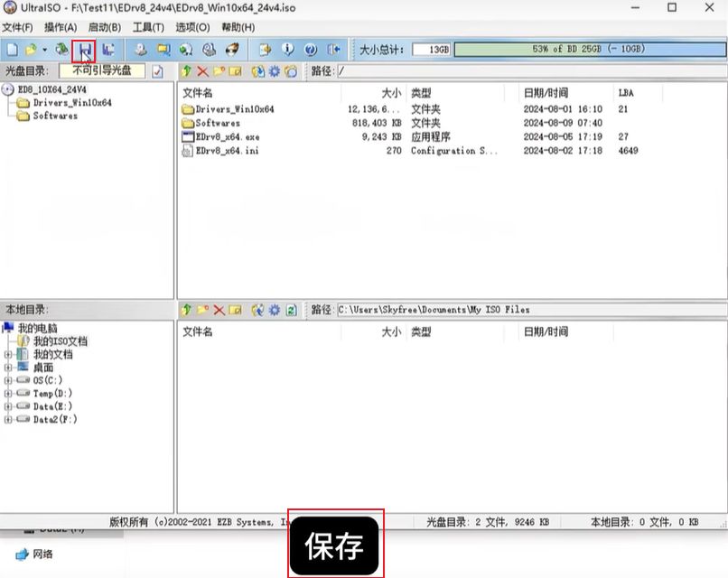Open the dropdown arrow beside the Open icon
Viewport: 728px width, 578px height.
tap(44, 50)
